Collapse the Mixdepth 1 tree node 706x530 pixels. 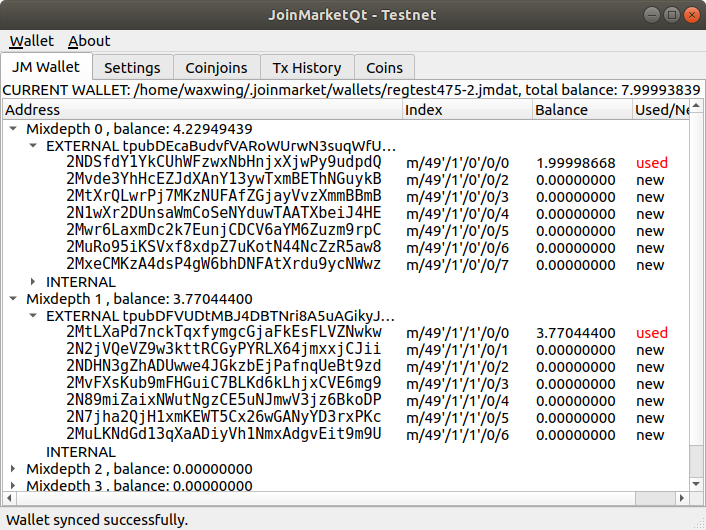[12, 299]
